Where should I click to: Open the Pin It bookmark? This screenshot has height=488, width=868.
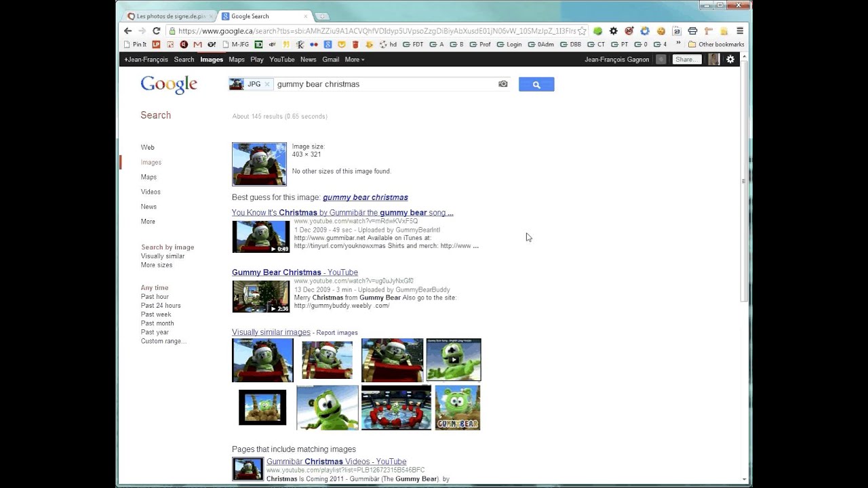(135, 44)
